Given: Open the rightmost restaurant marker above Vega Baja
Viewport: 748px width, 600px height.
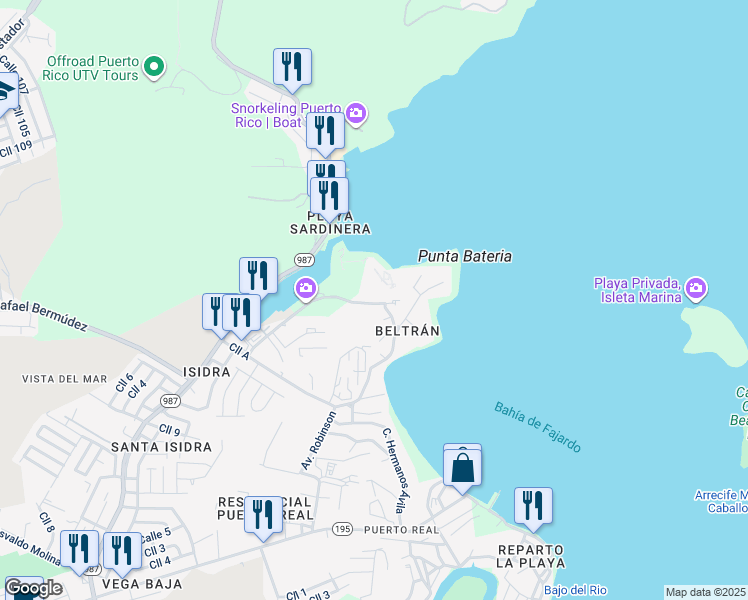Looking at the screenshot, I should (122, 550).
